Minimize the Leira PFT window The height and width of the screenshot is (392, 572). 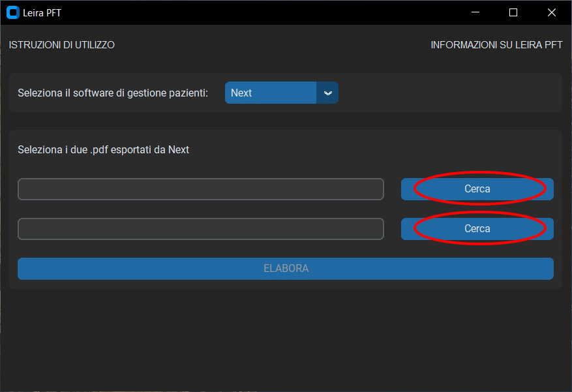tap(475, 12)
